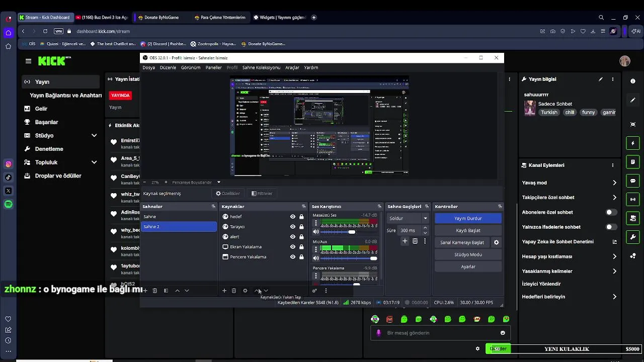Expand Topluluk section in Kick sidebar
This screenshot has width=644, height=362.
(x=94, y=162)
